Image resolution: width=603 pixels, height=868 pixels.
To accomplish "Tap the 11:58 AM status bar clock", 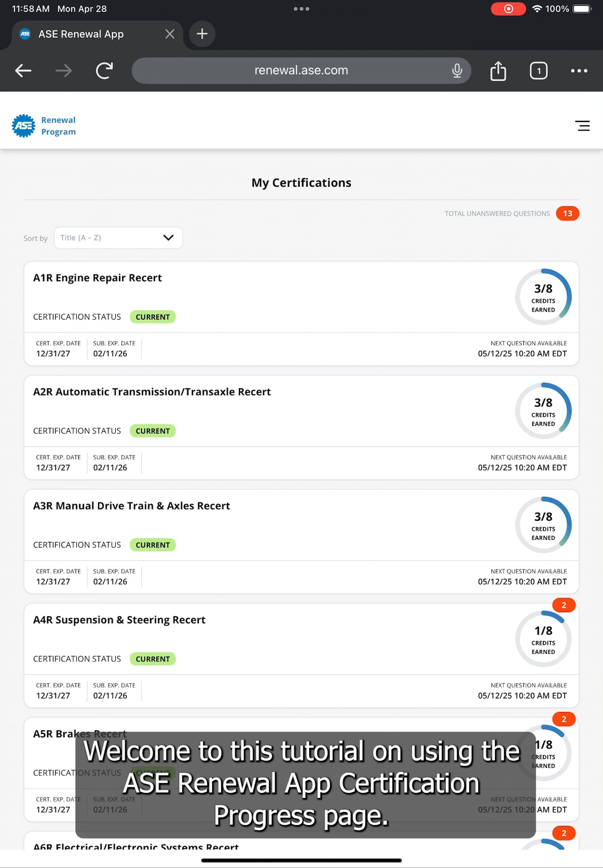I will (x=31, y=9).
